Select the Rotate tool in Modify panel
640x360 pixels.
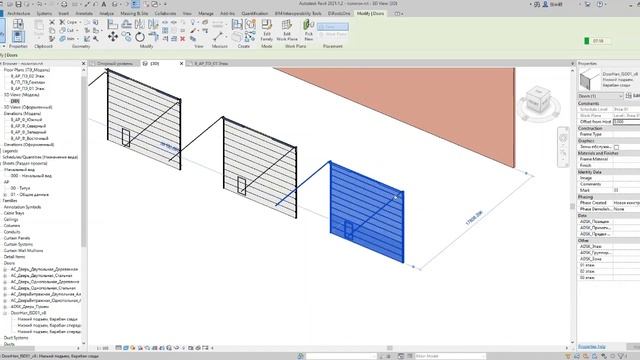[140, 37]
